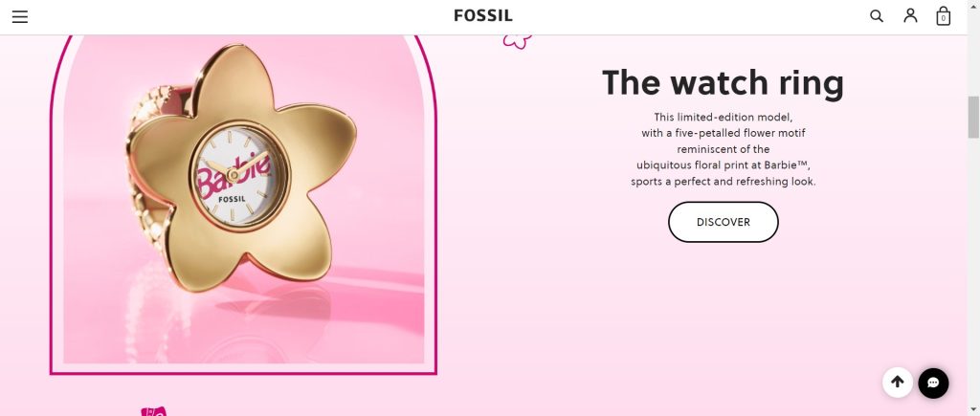The image size is (980, 416).
Task: View the shopping bag icon
Action: (943, 16)
